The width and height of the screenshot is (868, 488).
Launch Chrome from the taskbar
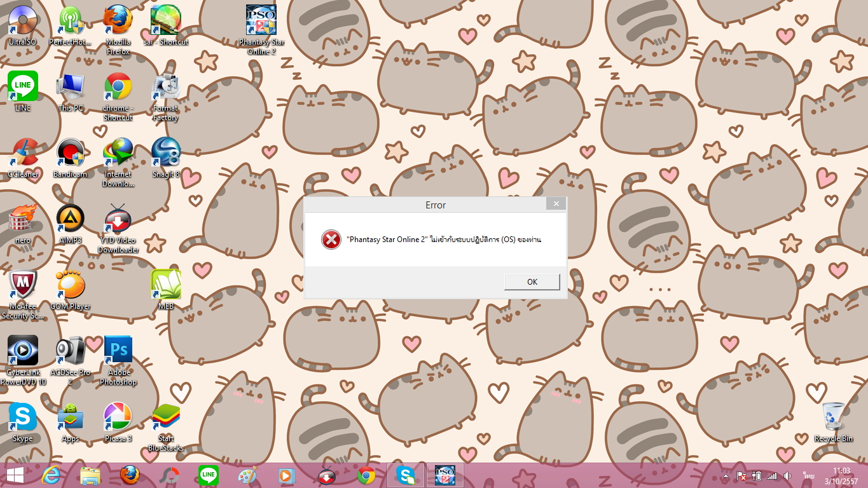click(366, 475)
